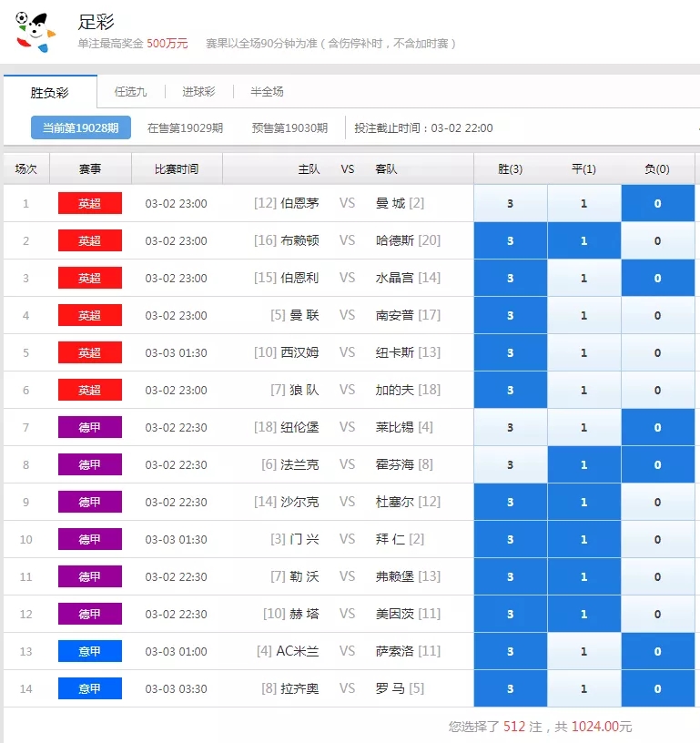Image resolution: width=700 pixels, height=743 pixels.
Task: Deselect win (3) for 曼联 vs 南安普
Action: pyautogui.click(x=510, y=316)
